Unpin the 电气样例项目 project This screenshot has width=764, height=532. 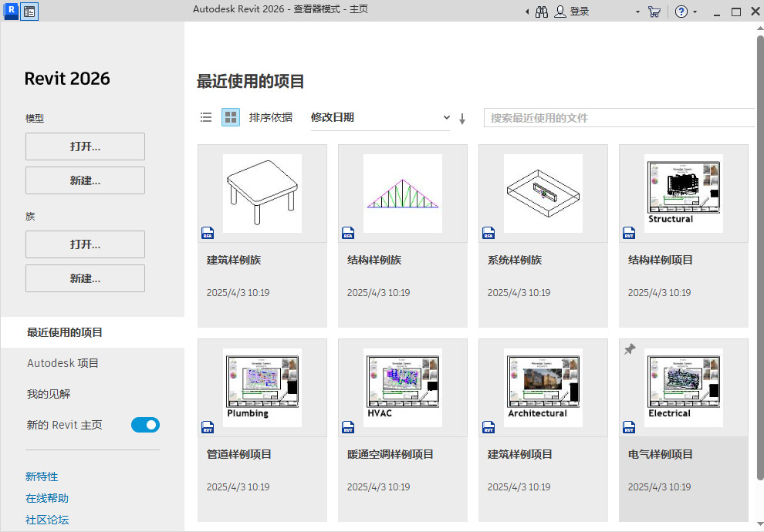click(629, 349)
